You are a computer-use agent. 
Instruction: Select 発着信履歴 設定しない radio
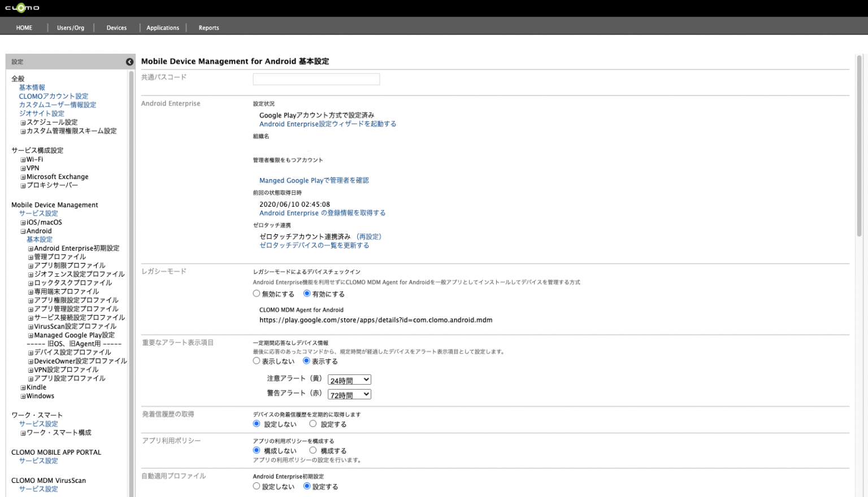pyautogui.click(x=257, y=424)
